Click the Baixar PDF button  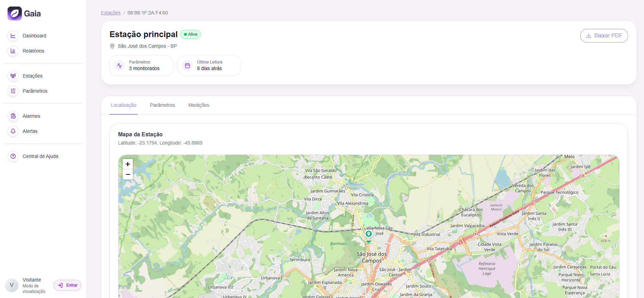tap(604, 36)
